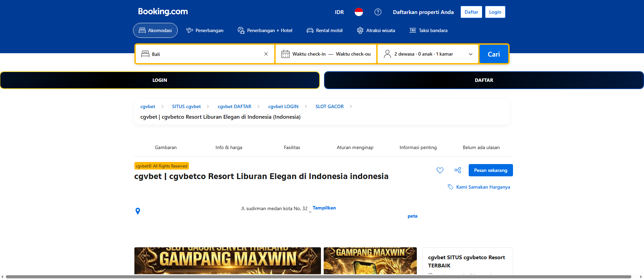
Task: Select the Akomodasi tab
Action: 155,30
